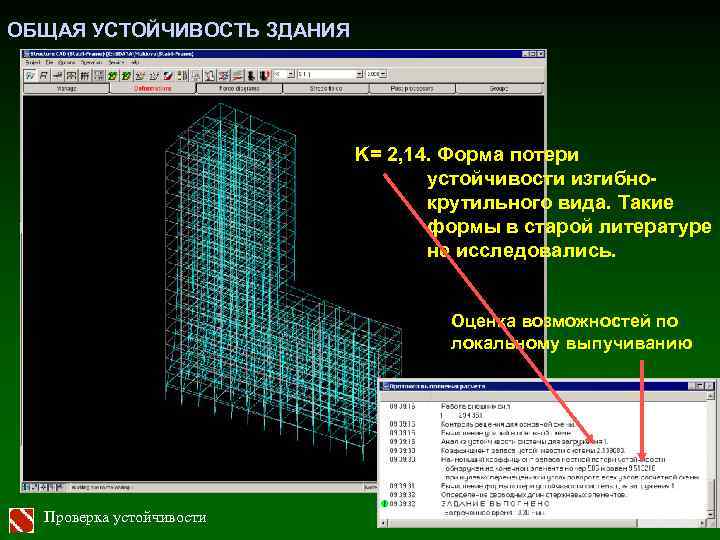Click the first toolbar icon under the menu

30,75
